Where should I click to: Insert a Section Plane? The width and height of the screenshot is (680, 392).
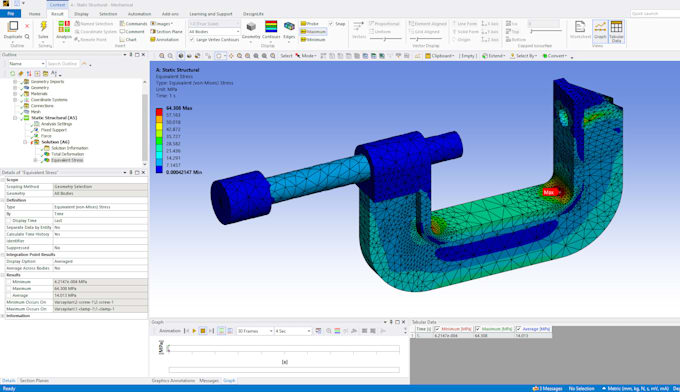(167, 32)
